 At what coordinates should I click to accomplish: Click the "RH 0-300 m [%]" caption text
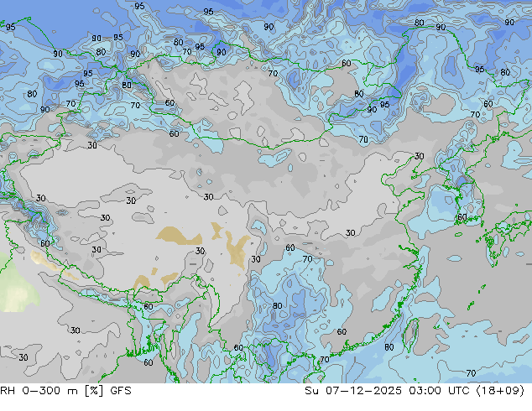51,391
